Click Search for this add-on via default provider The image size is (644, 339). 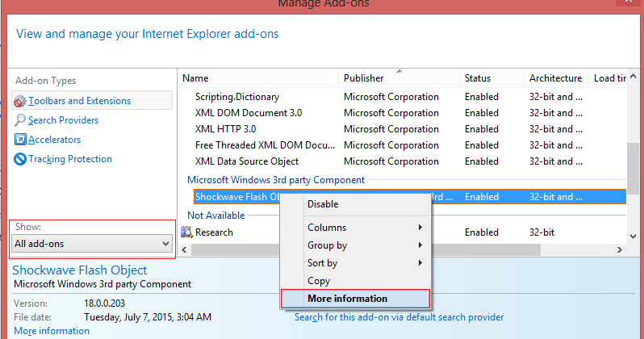(x=399, y=317)
